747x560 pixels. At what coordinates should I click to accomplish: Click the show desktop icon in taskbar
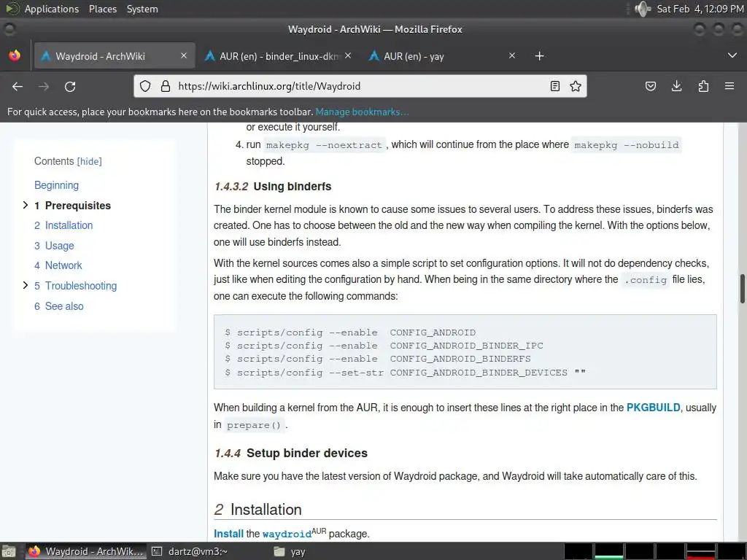[9, 551]
